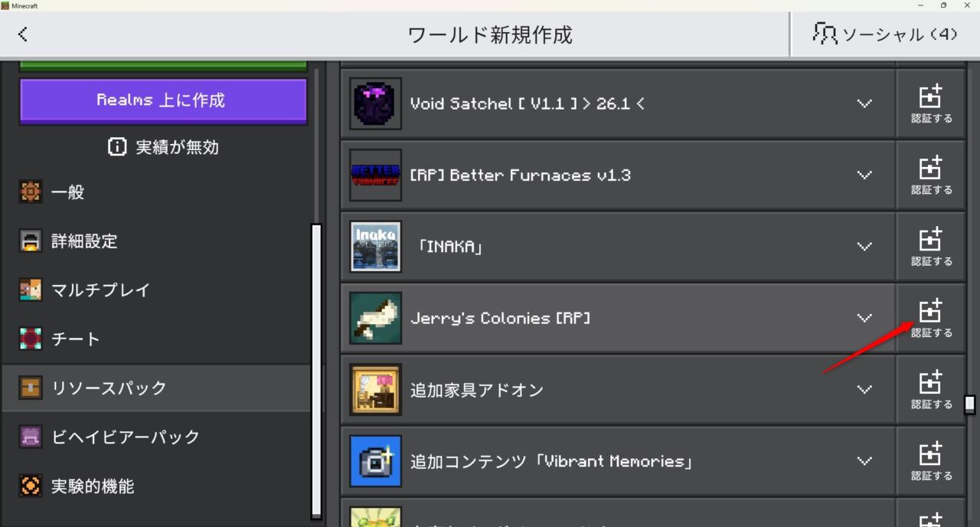
Task: Expand the Better Furnaces v1.3 details
Action: (864, 175)
